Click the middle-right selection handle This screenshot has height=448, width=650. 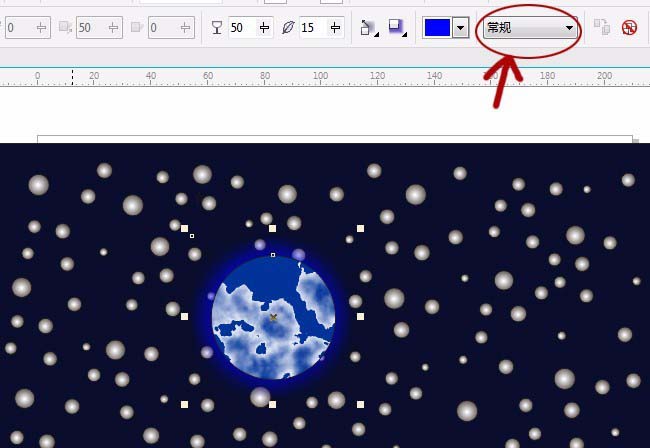pos(361,317)
